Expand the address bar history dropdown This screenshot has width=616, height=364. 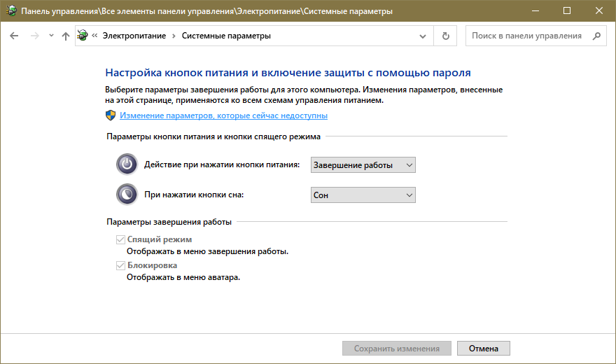pyautogui.click(x=422, y=36)
